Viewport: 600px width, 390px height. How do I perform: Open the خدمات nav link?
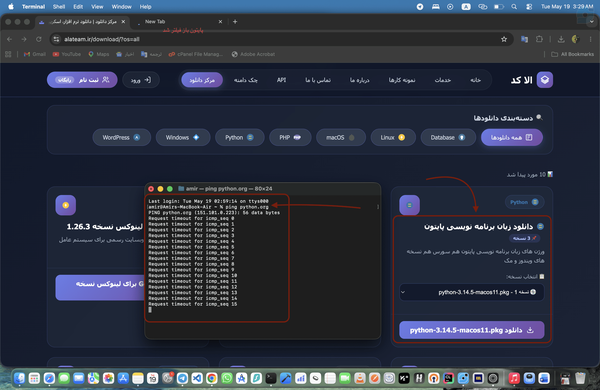coord(443,80)
